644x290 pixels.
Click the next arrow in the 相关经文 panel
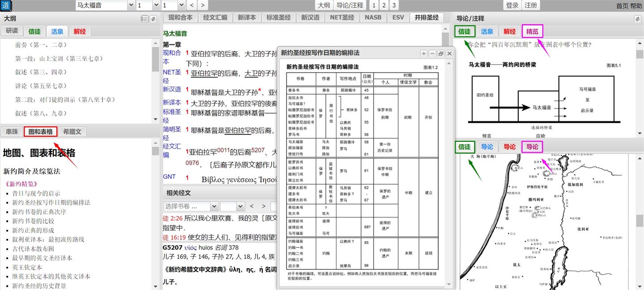click(264, 206)
